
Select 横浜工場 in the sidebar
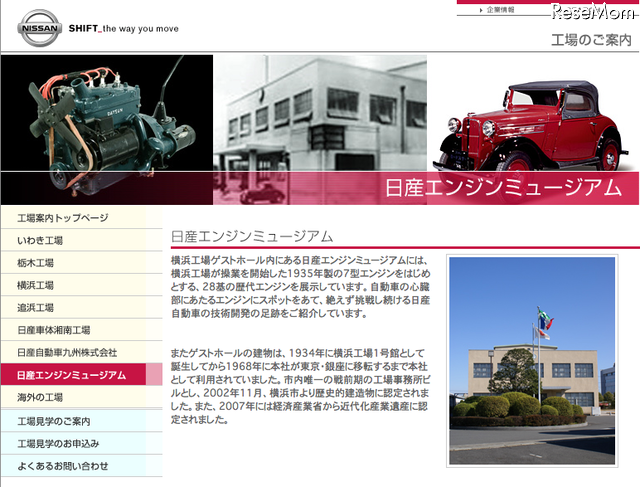point(82,285)
